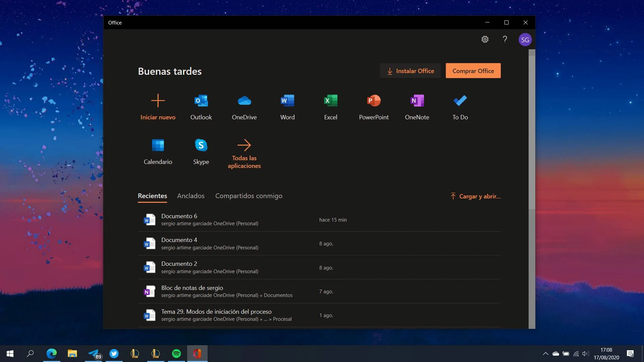Viewport: 644px width, 362px height.
Task: Click the Office icon in taskbar
Action: 197,354
